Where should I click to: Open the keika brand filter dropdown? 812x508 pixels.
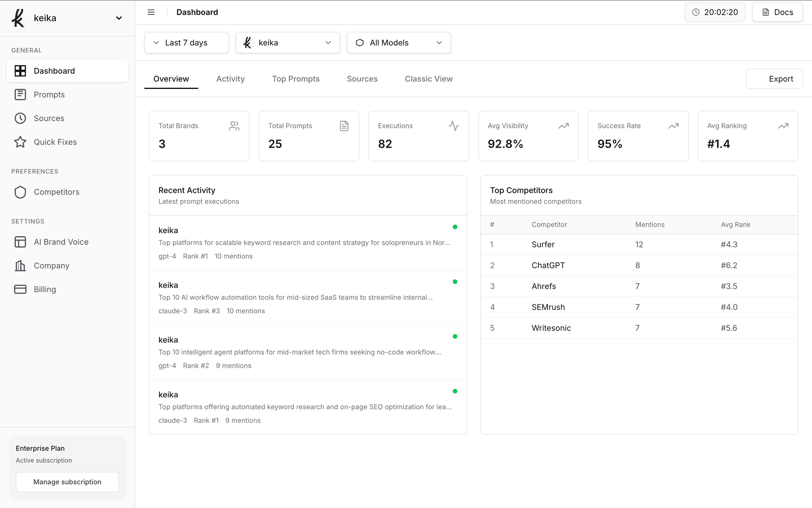point(287,43)
